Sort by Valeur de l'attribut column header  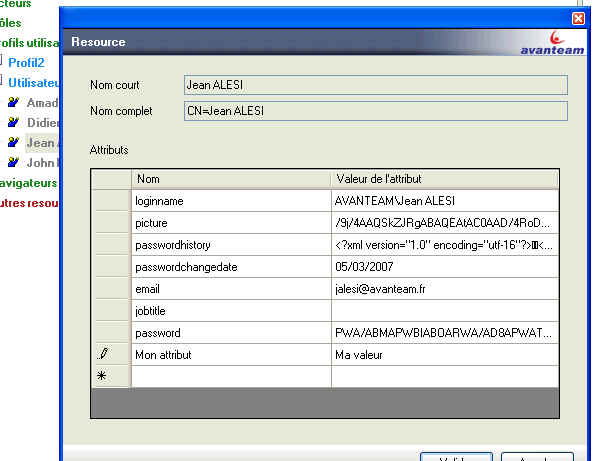(444, 179)
